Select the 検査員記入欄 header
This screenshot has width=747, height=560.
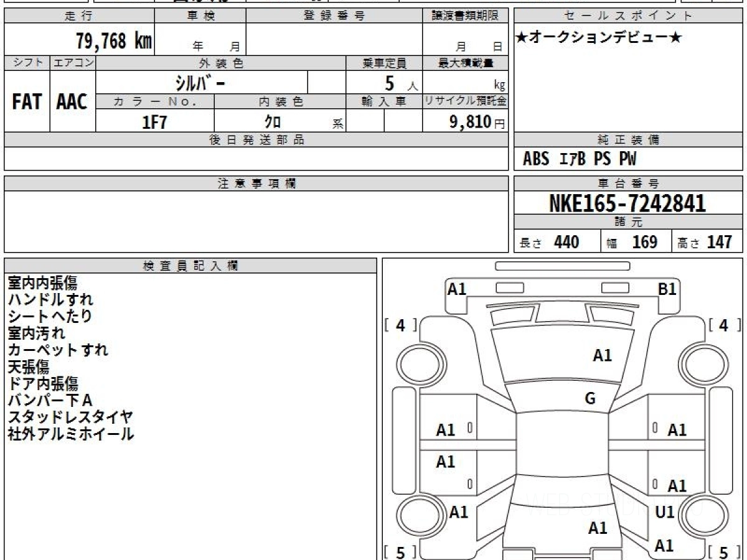pyautogui.click(x=190, y=266)
